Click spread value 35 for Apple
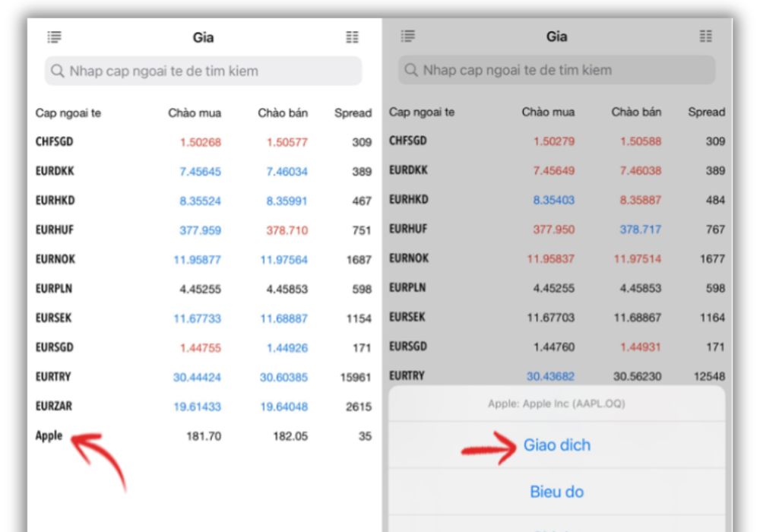Image resolution: width=760 pixels, height=532 pixels. (365, 436)
